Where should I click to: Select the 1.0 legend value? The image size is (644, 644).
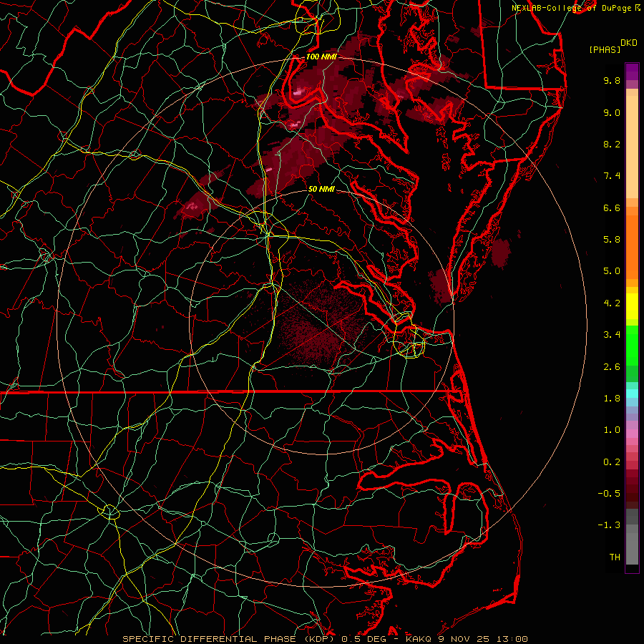[612, 430]
